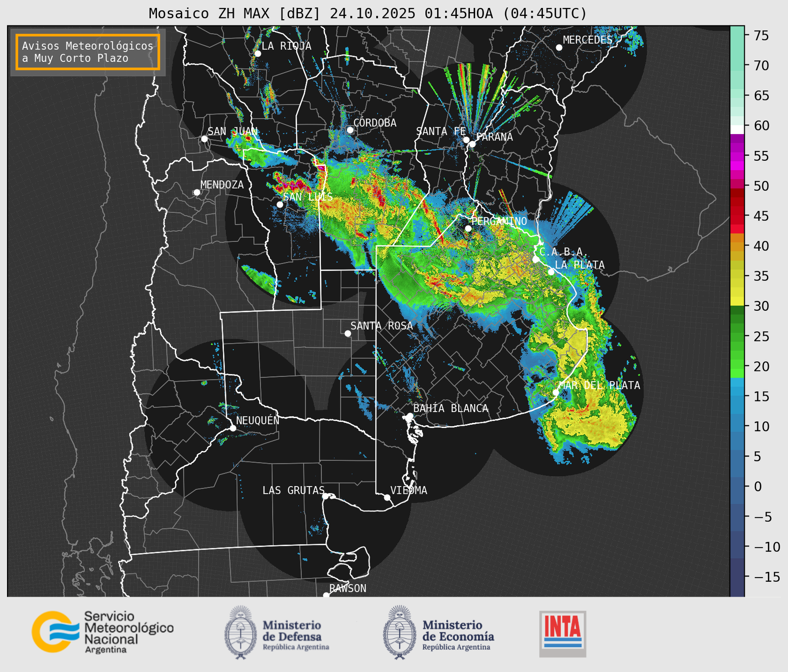Click the Mar del Plata marker dot
Screen dimensions: 788x672
pos(556,392)
